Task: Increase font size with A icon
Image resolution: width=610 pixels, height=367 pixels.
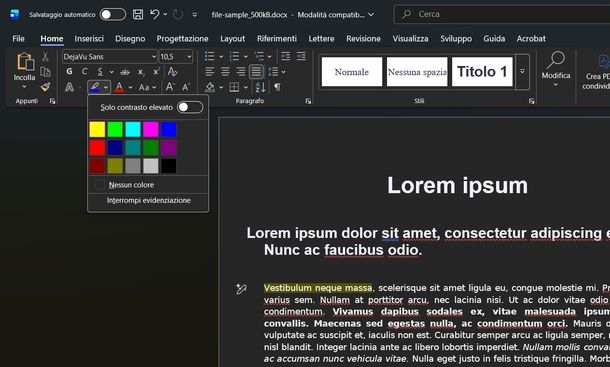Action: click(x=170, y=87)
